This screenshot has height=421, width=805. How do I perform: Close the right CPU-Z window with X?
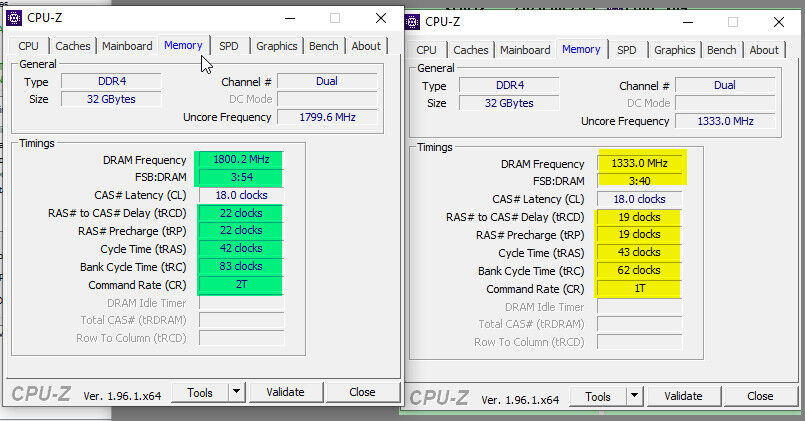(779, 23)
